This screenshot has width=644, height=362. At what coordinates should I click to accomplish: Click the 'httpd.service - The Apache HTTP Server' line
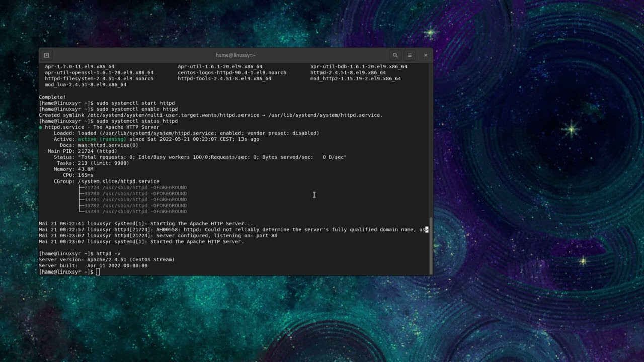tap(99, 127)
